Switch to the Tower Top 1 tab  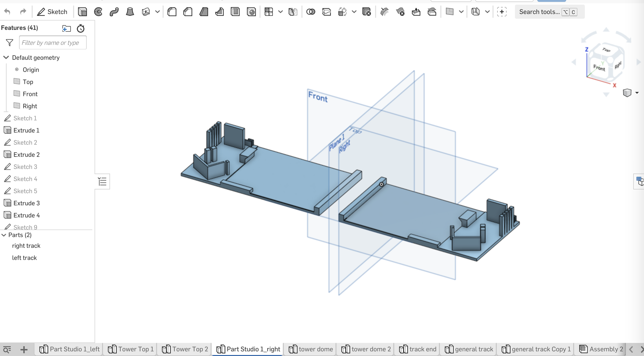tap(130, 349)
